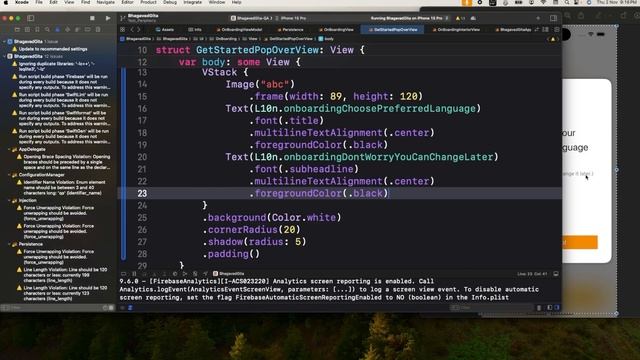Click line number 23 in the gutter
The image size is (640, 360).
(142, 193)
